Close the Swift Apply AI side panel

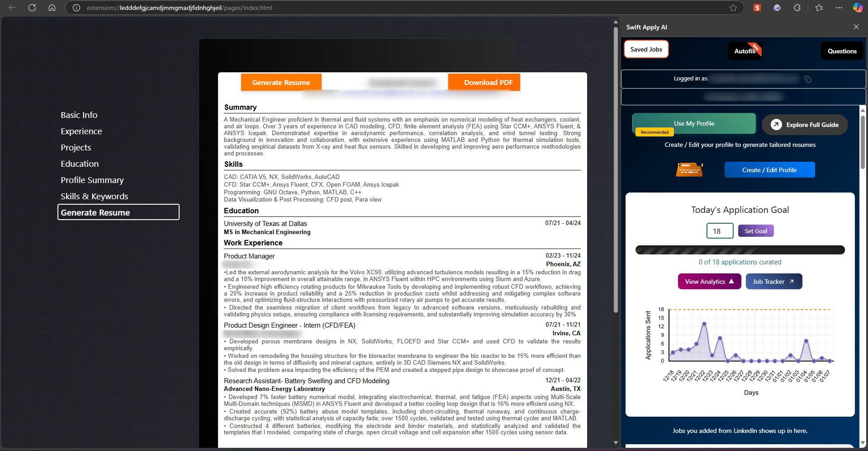(x=856, y=27)
